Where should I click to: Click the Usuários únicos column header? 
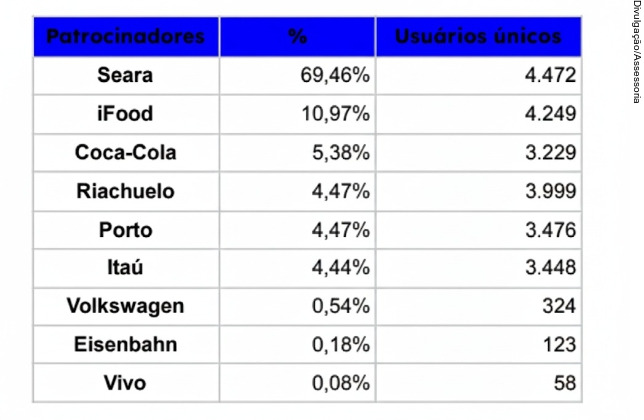pyautogui.click(x=478, y=37)
